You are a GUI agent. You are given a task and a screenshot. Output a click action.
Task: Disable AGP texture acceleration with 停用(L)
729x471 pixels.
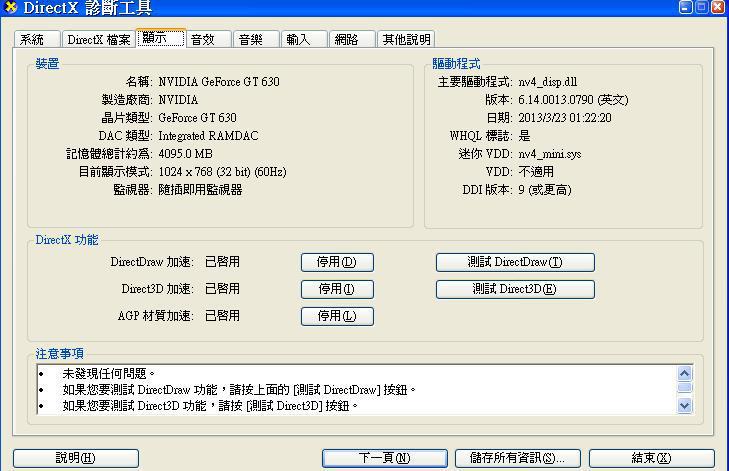pyautogui.click(x=337, y=316)
